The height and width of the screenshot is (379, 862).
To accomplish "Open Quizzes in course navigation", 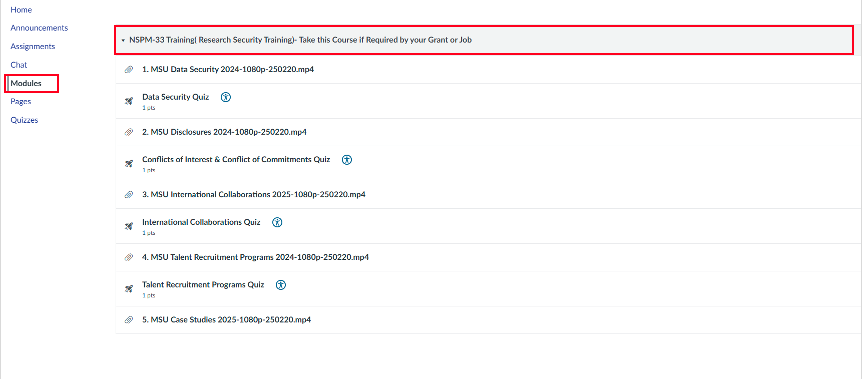I will (24, 120).
